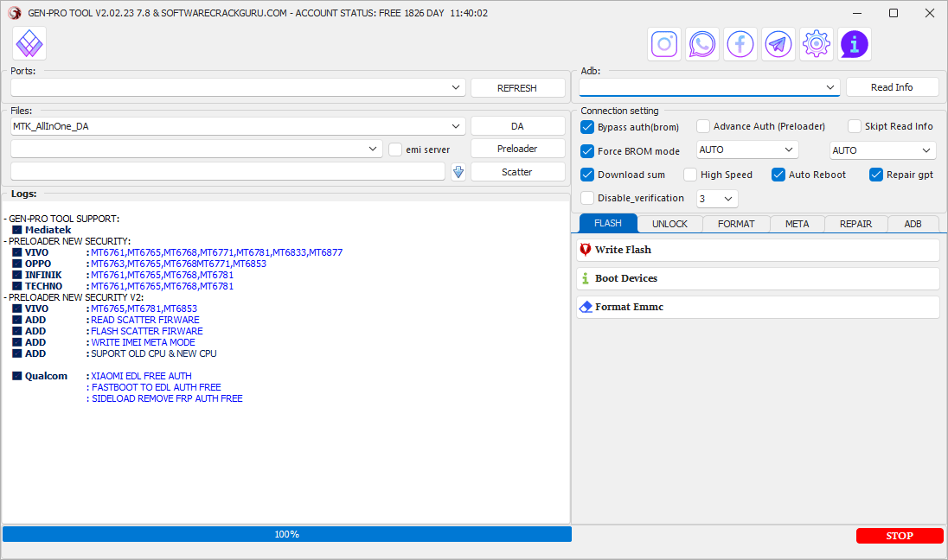The width and height of the screenshot is (948, 560).
Task: Click the Scatter file path field
Action: pyautogui.click(x=227, y=172)
